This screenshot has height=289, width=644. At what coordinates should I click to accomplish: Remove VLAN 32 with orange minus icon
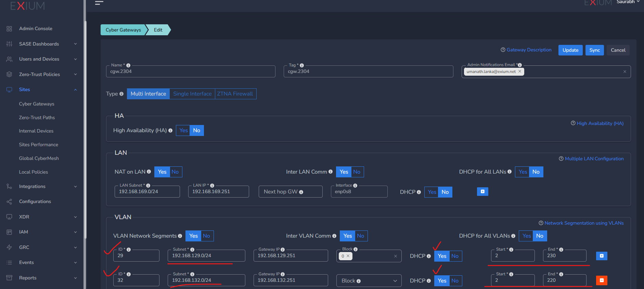[x=602, y=280]
